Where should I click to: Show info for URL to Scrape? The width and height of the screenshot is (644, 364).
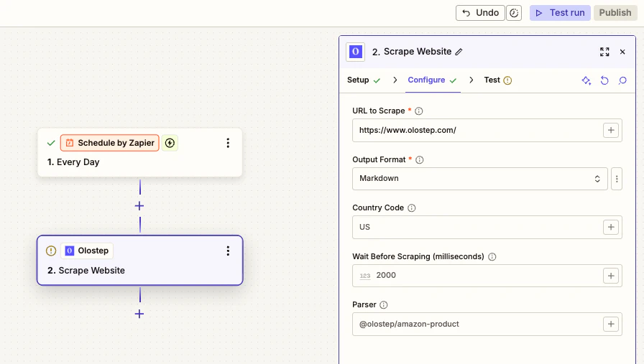(x=418, y=111)
